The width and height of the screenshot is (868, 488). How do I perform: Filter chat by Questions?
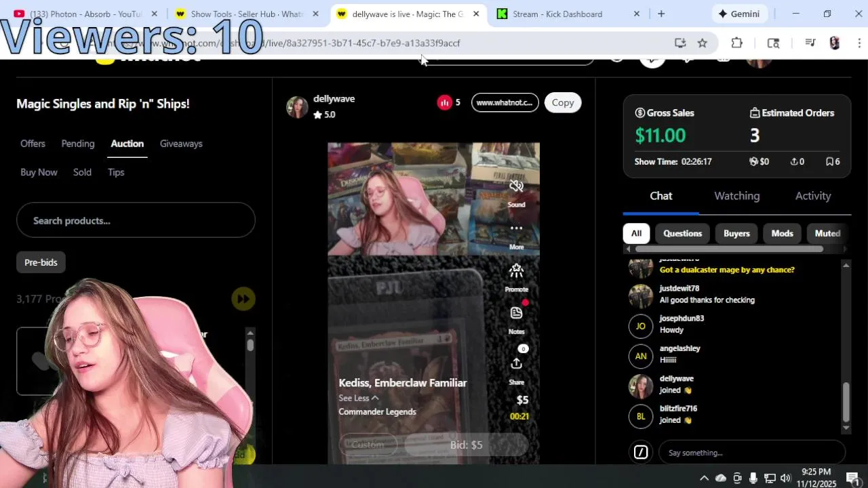(683, 233)
